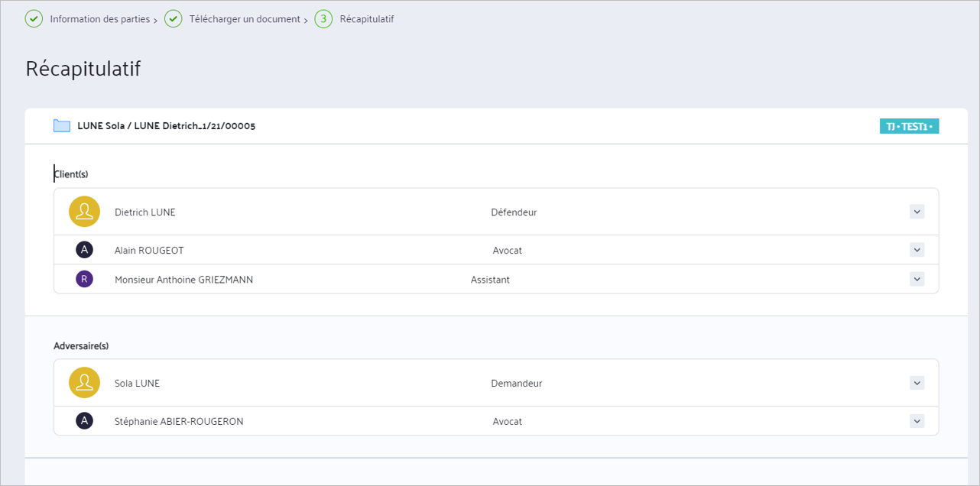Click the name Stéphanie ABIER-ROUGERON
The width and height of the screenshot is (980, 486).
click(x=179, y=421)
